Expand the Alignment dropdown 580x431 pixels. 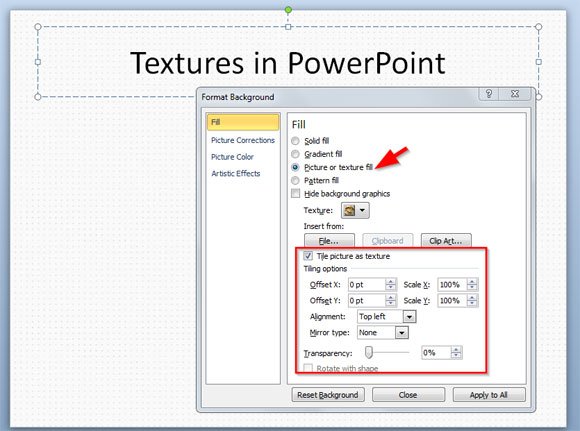click(409, 317)
